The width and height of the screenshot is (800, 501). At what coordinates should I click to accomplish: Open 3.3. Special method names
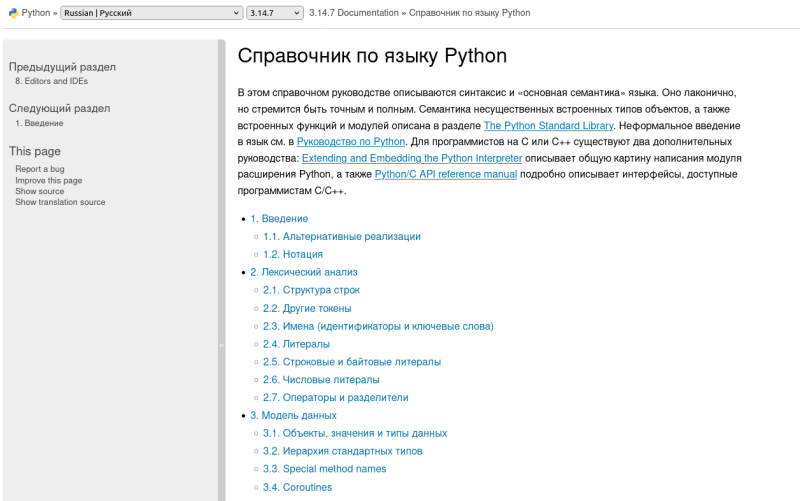(324, 469)
